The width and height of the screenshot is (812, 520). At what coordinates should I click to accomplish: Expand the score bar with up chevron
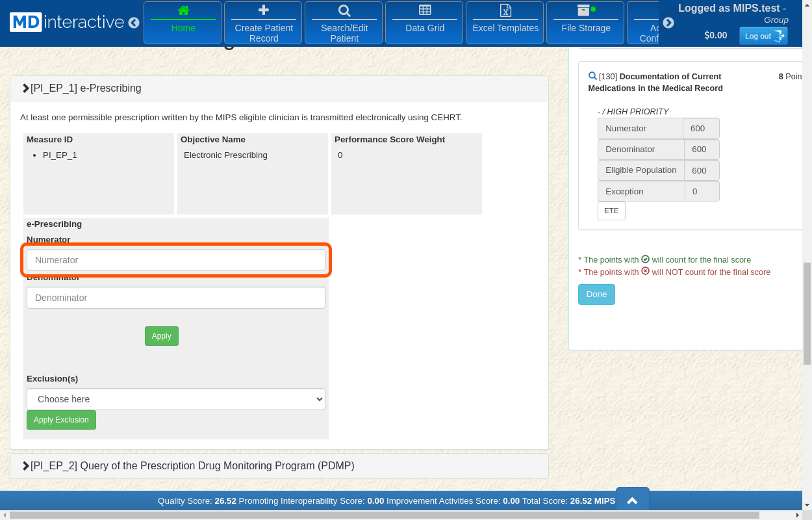point(632,500)
